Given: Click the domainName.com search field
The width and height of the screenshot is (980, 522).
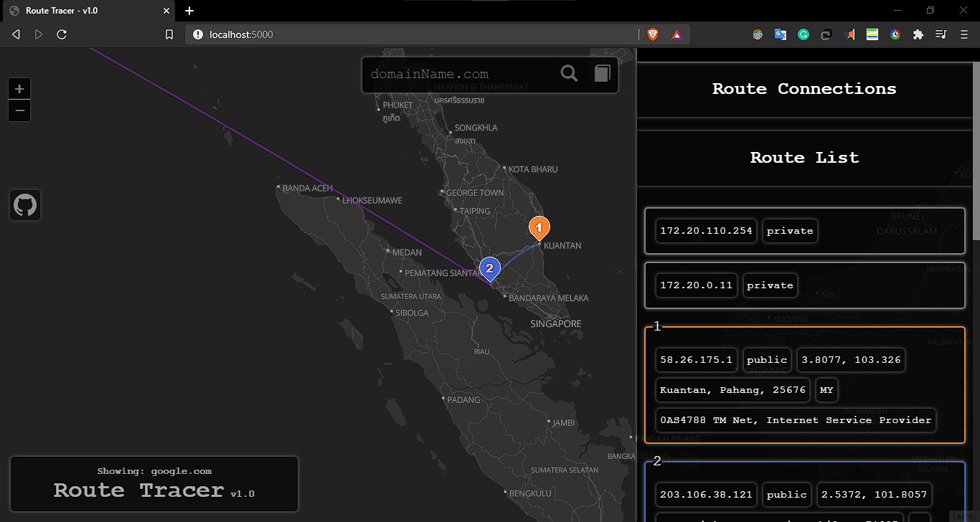Looking at the screenshot, I should (459, 74).
